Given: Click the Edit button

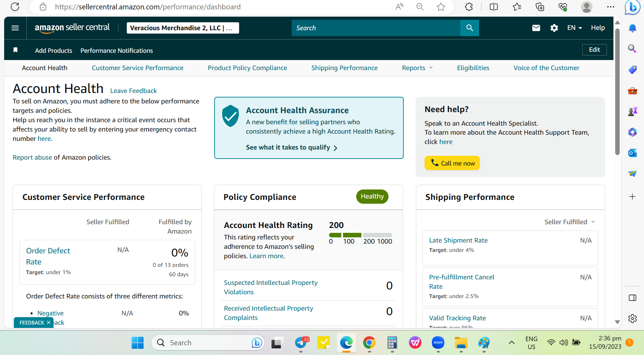Looking at the screenshot, I should coord(594,50).
